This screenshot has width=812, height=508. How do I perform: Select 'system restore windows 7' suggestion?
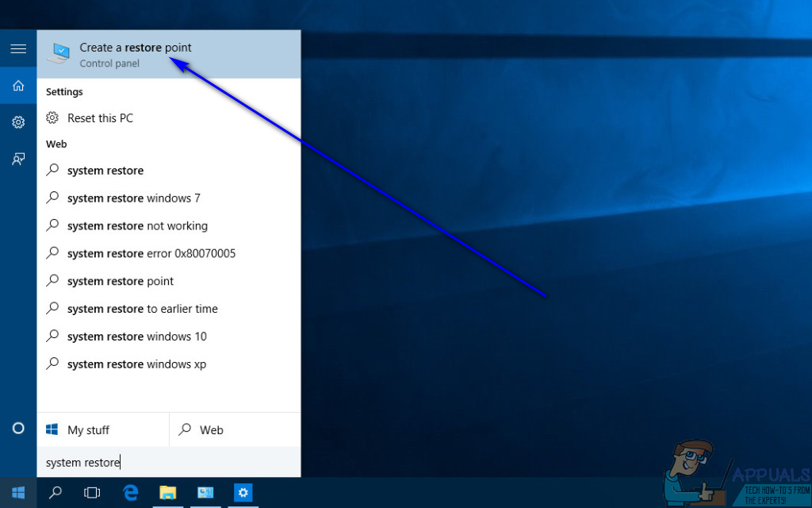point(169,198)
